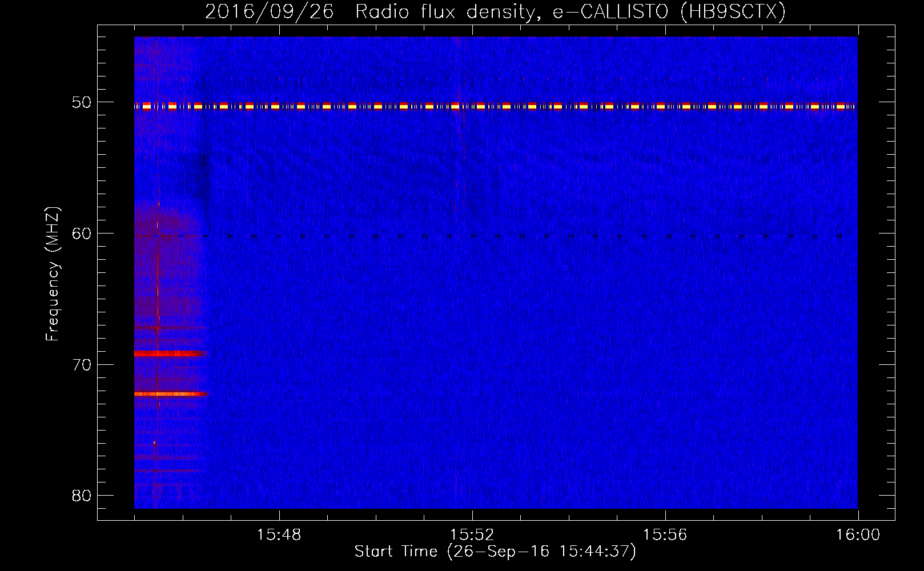
Task: Click the 70 frequency tick label
Action: 82,365
